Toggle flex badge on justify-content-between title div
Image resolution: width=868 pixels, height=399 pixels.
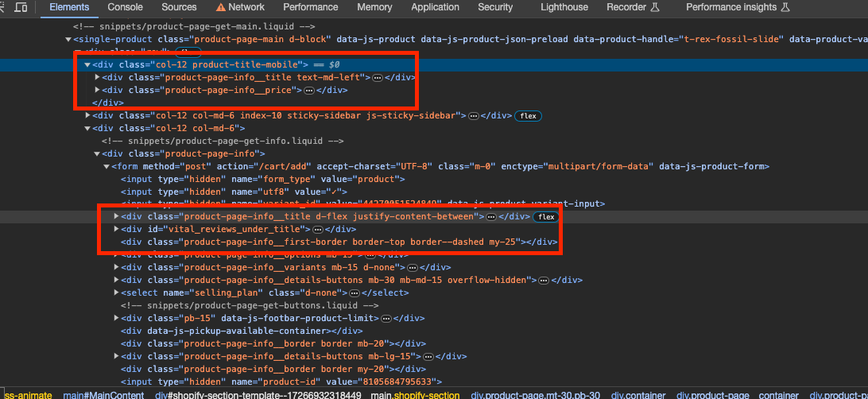click(544, 216)
